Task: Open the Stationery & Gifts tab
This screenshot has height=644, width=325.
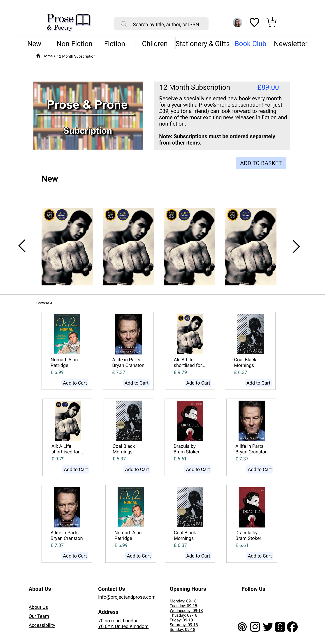Action: [x=203, y=44]
